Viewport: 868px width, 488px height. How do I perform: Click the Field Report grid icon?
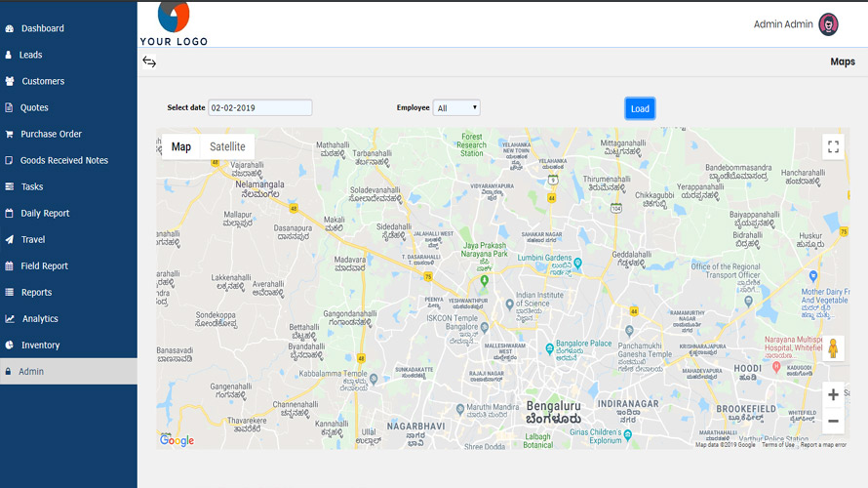click(9, 265)
